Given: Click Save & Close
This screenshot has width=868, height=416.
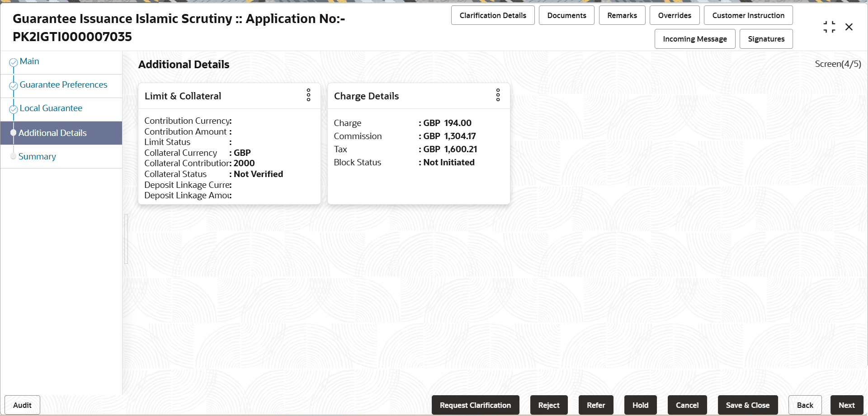Looking at the screenshot, I should pos(748,405).
